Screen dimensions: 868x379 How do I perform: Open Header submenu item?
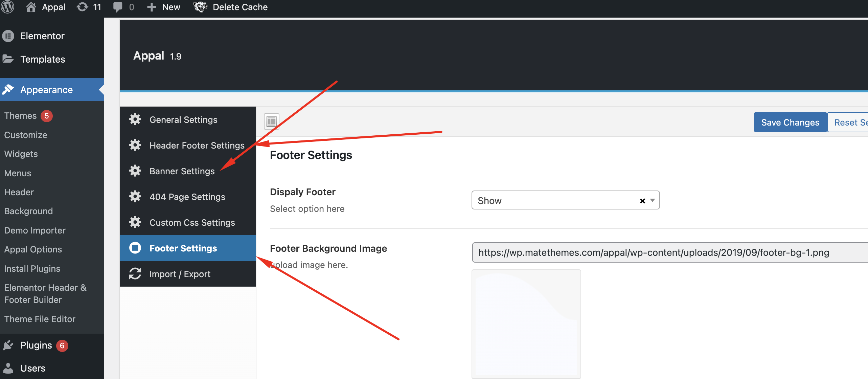(x=19, y=192)
